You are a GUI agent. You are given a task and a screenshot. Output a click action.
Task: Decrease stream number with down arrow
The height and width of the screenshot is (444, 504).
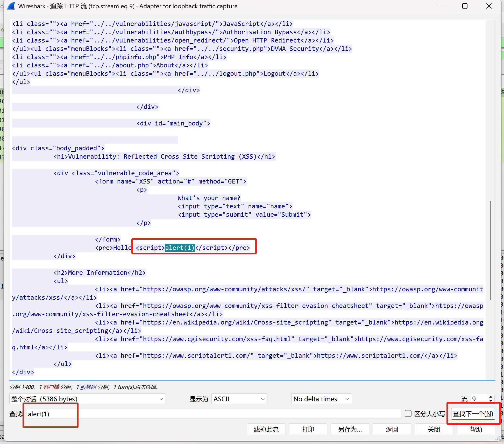click(491, 401)
